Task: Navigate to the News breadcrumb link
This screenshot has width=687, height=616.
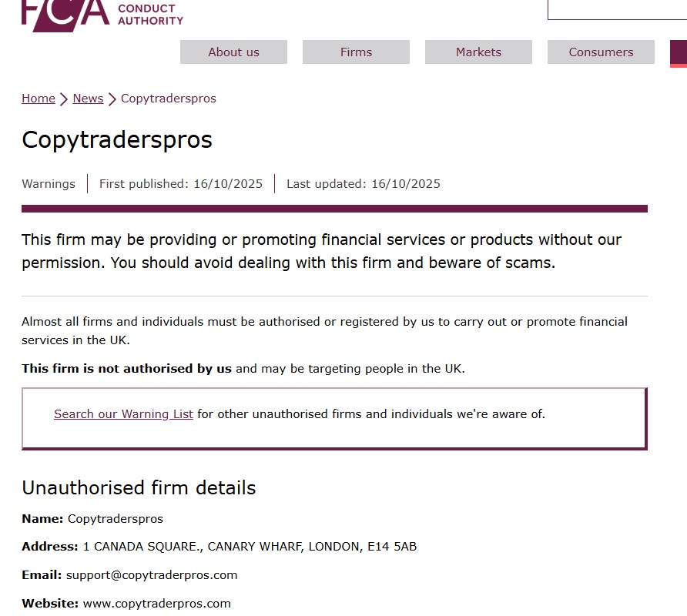Action: (88, 99)
